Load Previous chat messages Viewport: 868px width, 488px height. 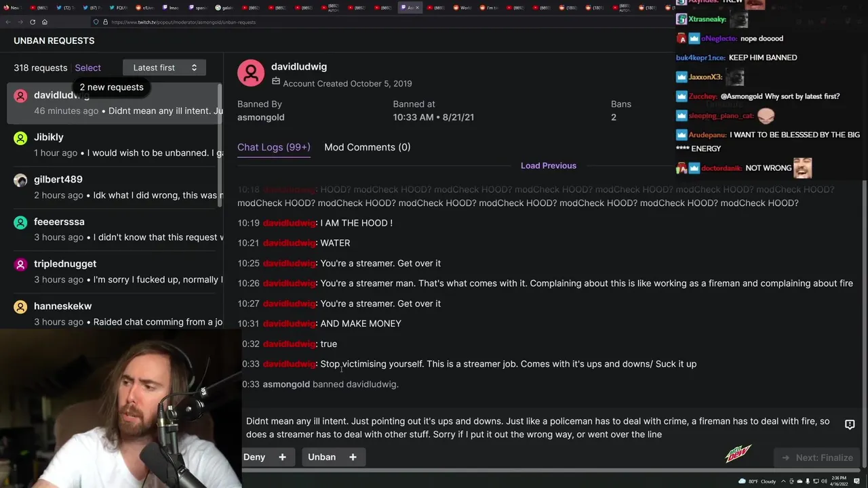click(549, 165)
